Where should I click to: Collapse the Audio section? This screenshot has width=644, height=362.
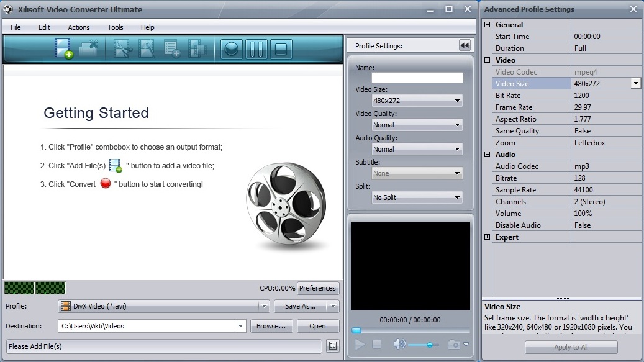click(487, 155)
